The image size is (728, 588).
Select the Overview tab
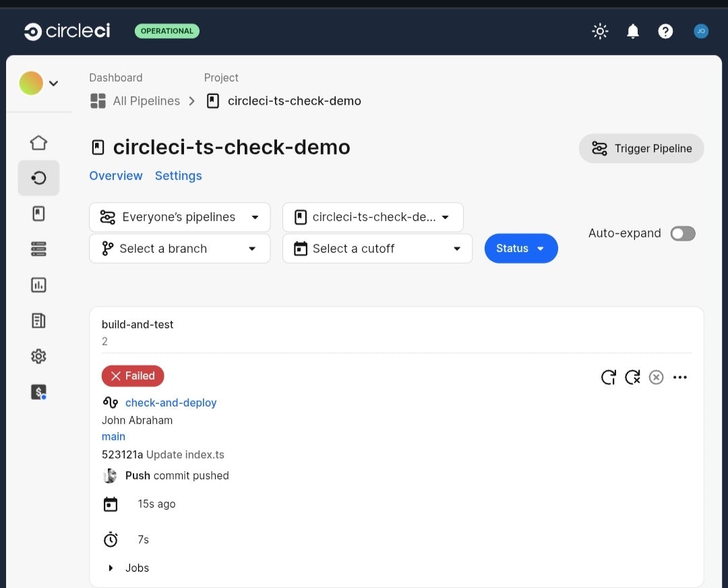coord(116,175)
